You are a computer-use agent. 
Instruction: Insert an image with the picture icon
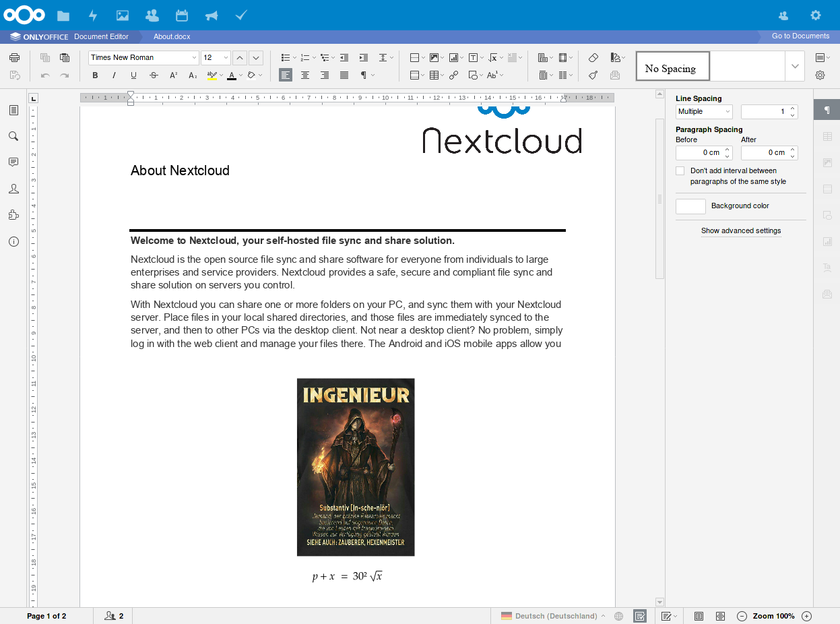(434, 58)
